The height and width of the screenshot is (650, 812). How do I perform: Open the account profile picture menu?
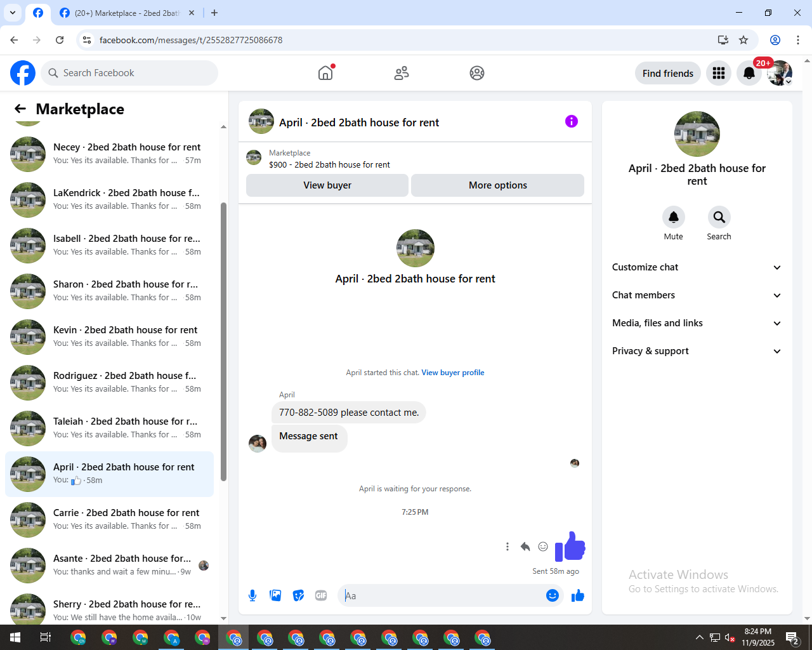[x=780, y=73]
